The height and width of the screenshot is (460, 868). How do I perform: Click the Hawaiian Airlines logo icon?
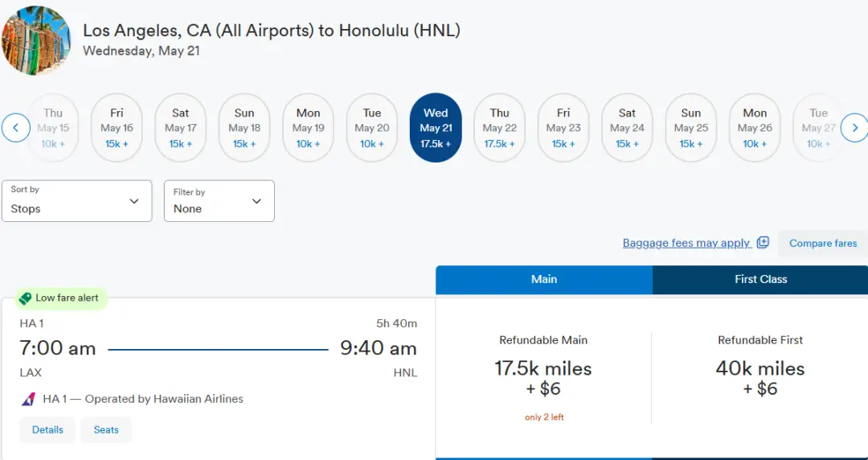(x=28, y=399)
